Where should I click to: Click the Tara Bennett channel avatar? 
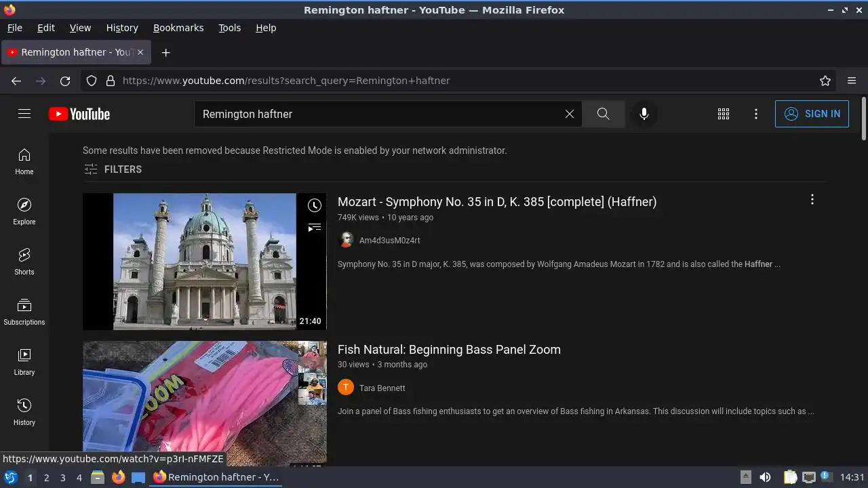pyautogui.click(x=346, y=388)
